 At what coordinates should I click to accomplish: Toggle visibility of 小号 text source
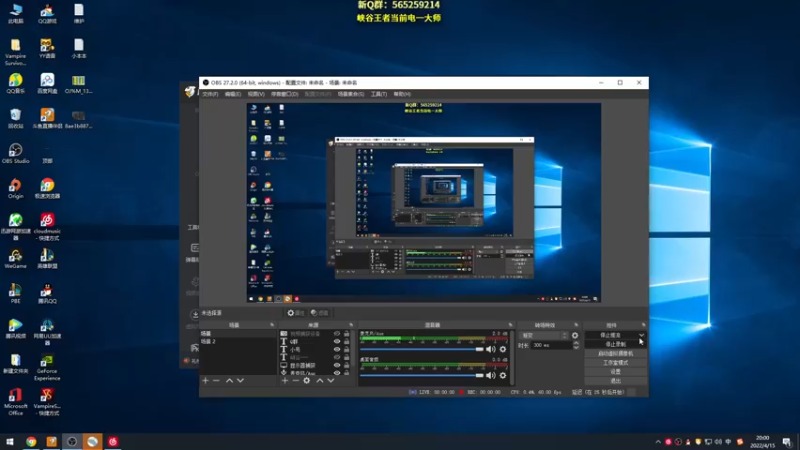point(337,349)
